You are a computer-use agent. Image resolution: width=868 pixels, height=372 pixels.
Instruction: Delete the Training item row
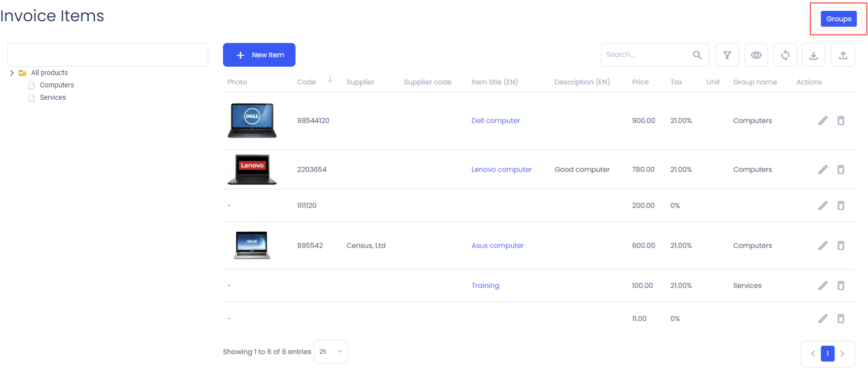pos(841,286)
